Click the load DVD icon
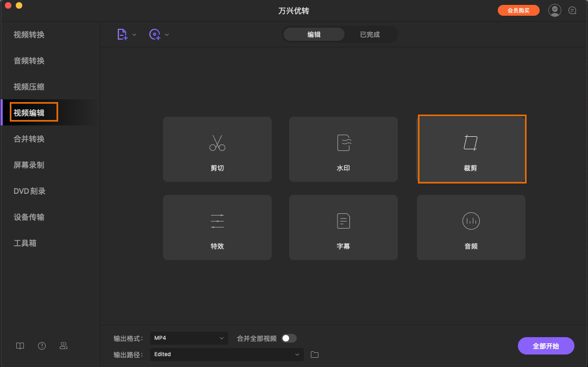 pos(155,34)
